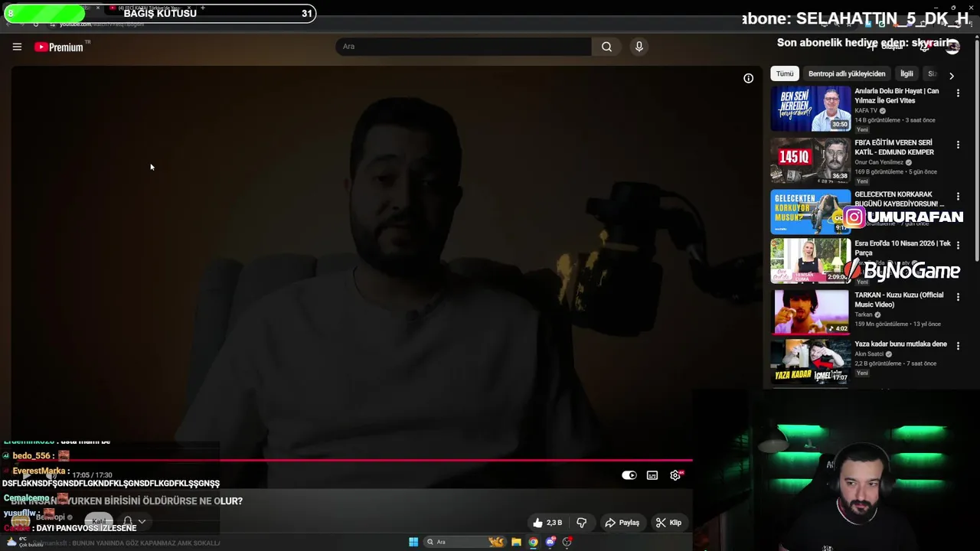Open 'FBI'A EĞİTİM VEREN SERİ KATİL' title
Viewport: 980px width, 551px height.
click(894, 148)
